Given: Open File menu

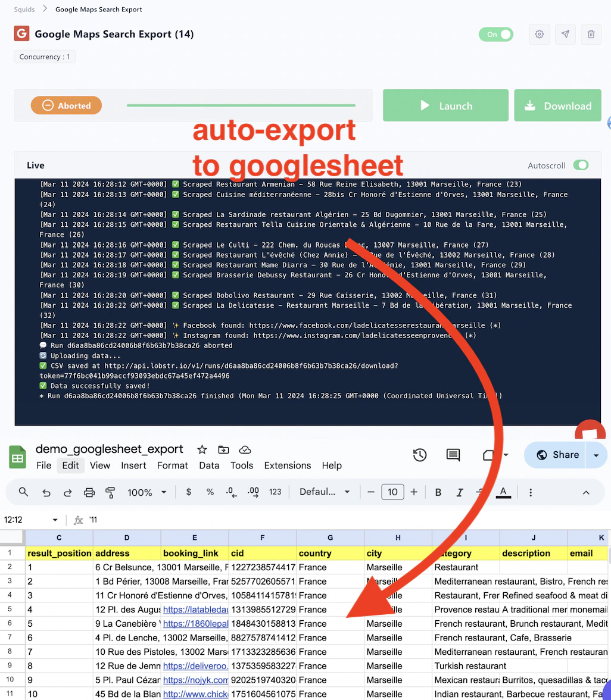Looking at the screenshot, I should (44, 465).
